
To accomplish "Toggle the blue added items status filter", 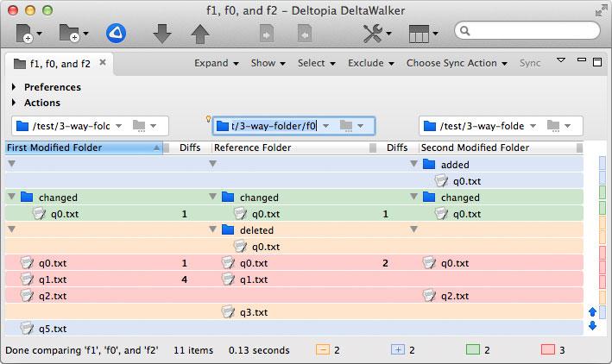I will coord(398,351).
